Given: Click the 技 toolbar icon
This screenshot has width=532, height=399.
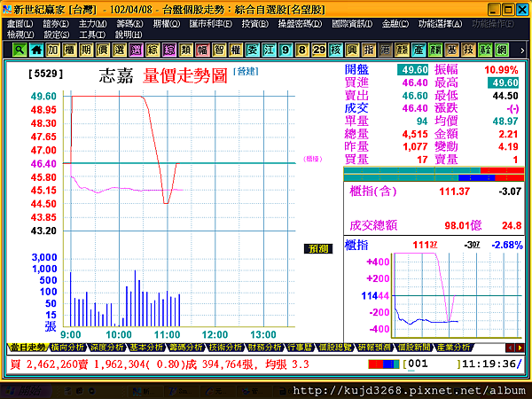Looking at the screenshot, I should pyautogui.click(x=468, y=50).
